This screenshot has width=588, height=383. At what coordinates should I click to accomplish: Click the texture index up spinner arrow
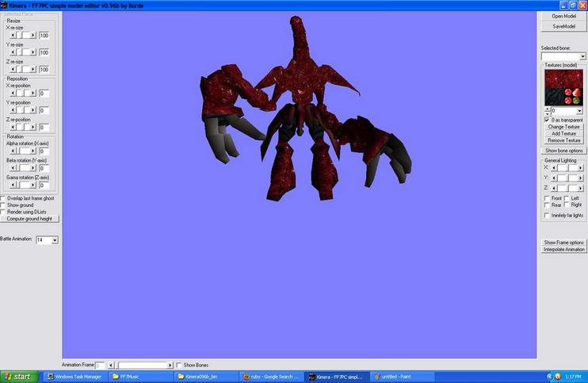coord(548,109)
